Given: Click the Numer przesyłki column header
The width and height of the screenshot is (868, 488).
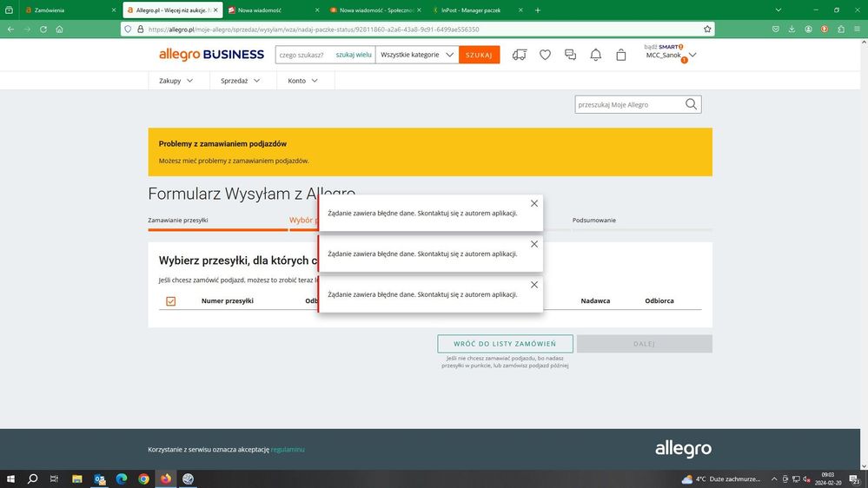Looking at the screenshot, I should pyautogui.click(x=228, y=301).
